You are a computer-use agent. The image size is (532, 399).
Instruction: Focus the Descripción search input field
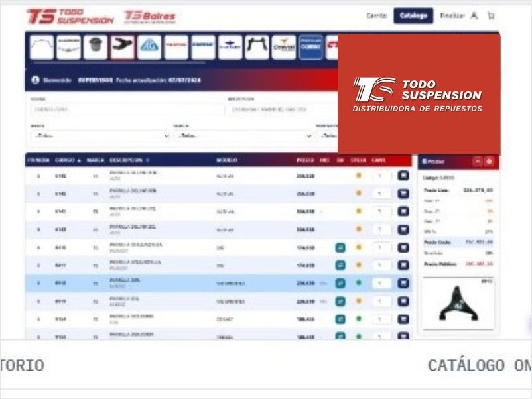click(x=283, y=109)
